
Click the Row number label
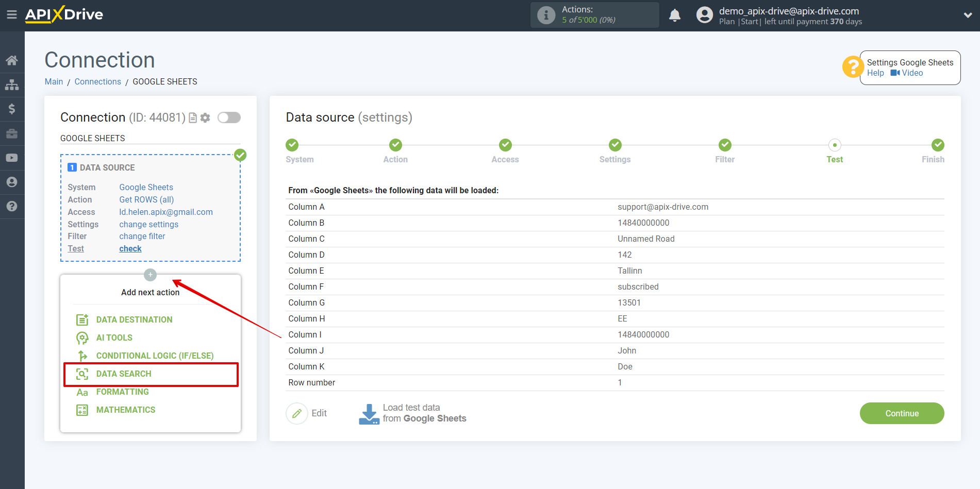(311, 382)
